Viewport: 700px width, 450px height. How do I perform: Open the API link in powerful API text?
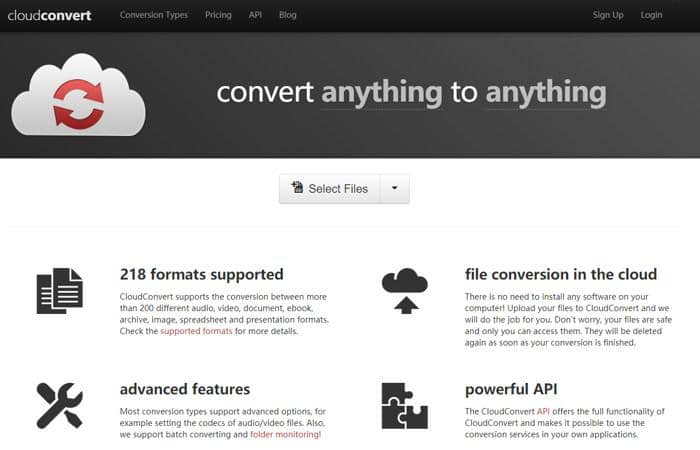click(x=543, y=411)
